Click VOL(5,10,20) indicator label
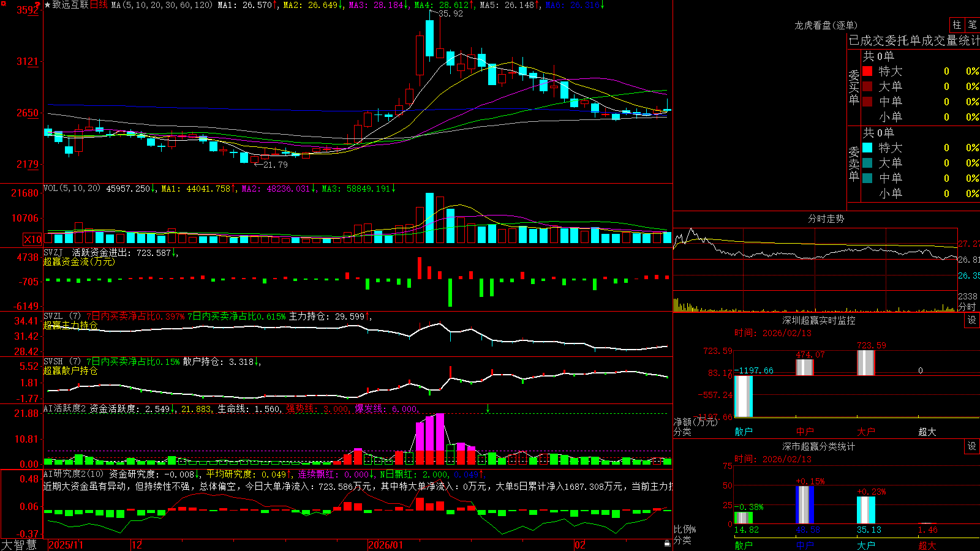 tap(72, 189)
